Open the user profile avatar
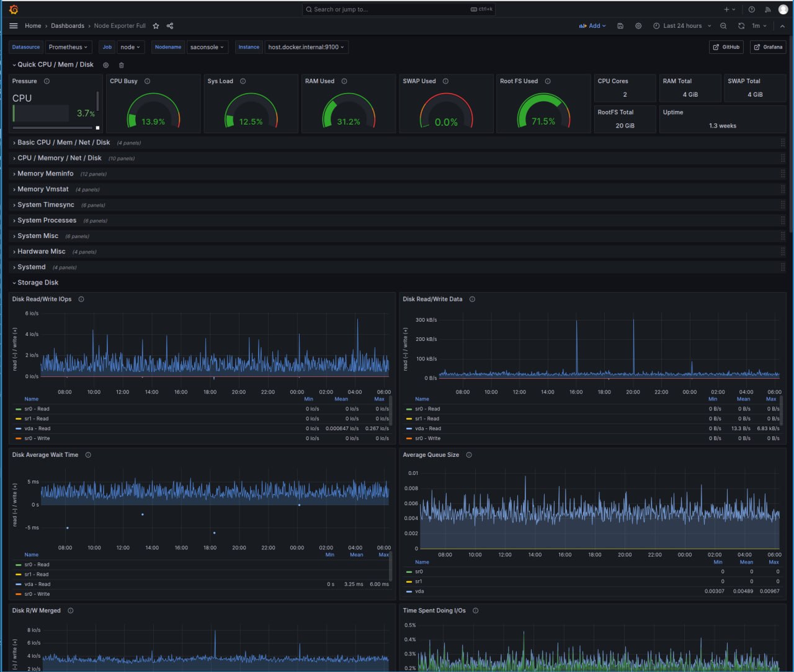794x672 pixels. pyautogui.click(x=783, y=9)
